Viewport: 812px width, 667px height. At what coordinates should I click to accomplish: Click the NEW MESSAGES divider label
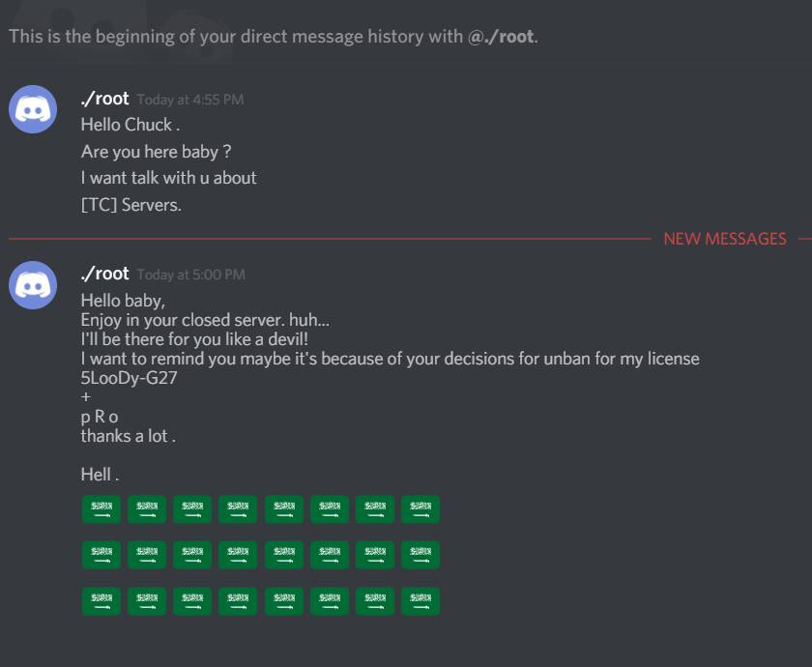(x=725, y=239)
